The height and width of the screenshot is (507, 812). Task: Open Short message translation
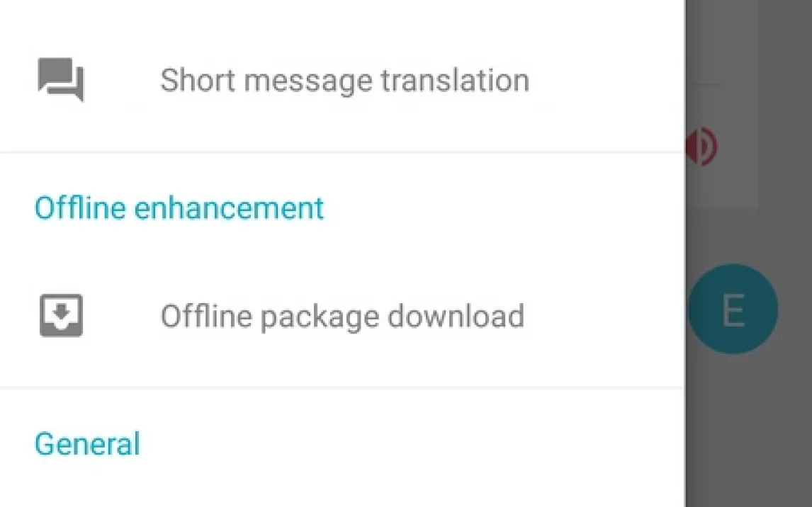pos(344,80)
